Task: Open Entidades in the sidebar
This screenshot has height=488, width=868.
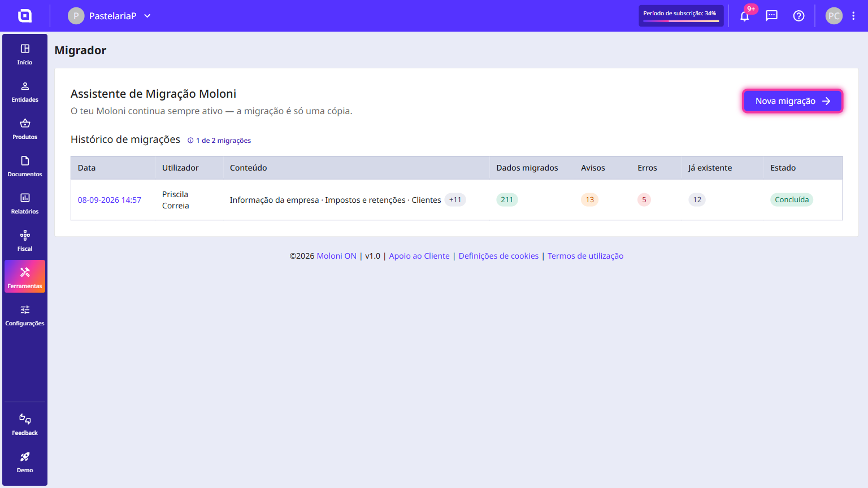Action: 25,91
